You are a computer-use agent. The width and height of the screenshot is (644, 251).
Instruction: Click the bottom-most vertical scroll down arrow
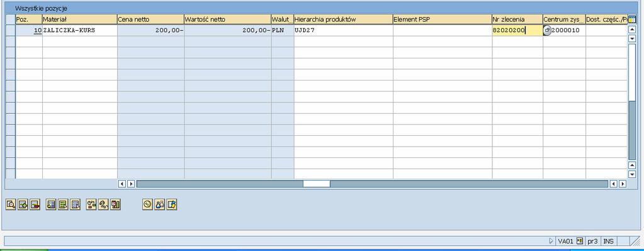(632, 174)
